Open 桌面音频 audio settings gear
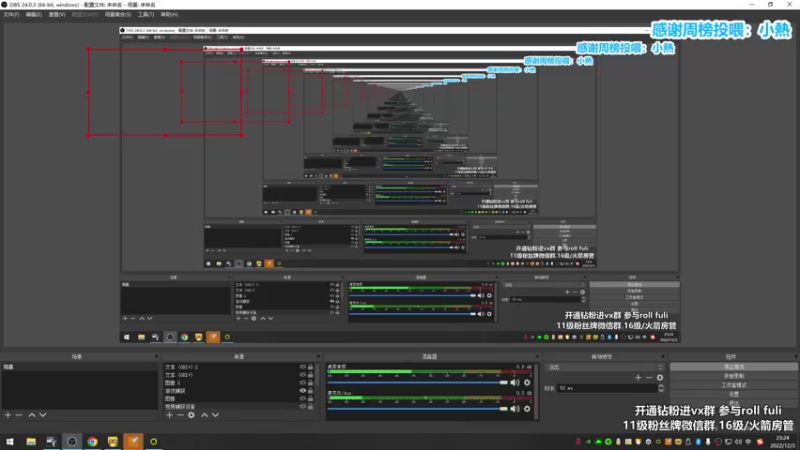 (x=527, y=383)
